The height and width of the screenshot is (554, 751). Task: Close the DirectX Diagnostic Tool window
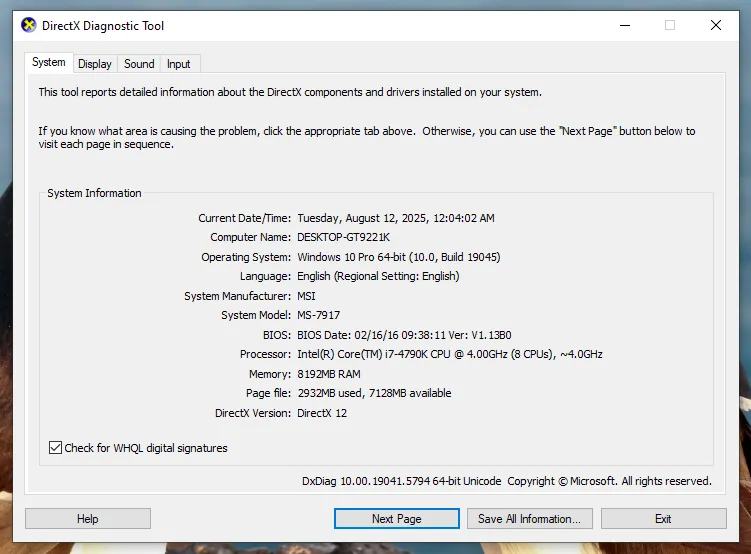point(716,25)
